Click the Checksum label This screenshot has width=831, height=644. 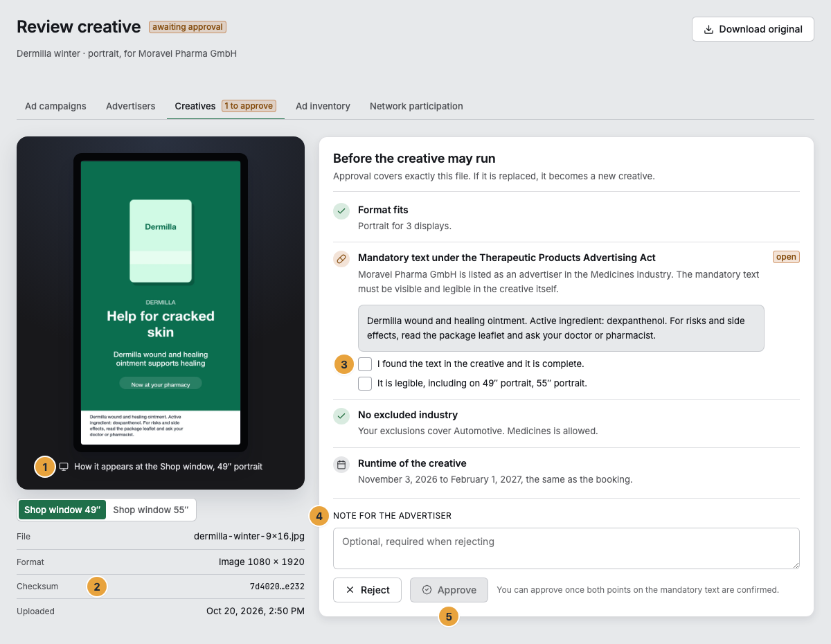click(37, 587)
